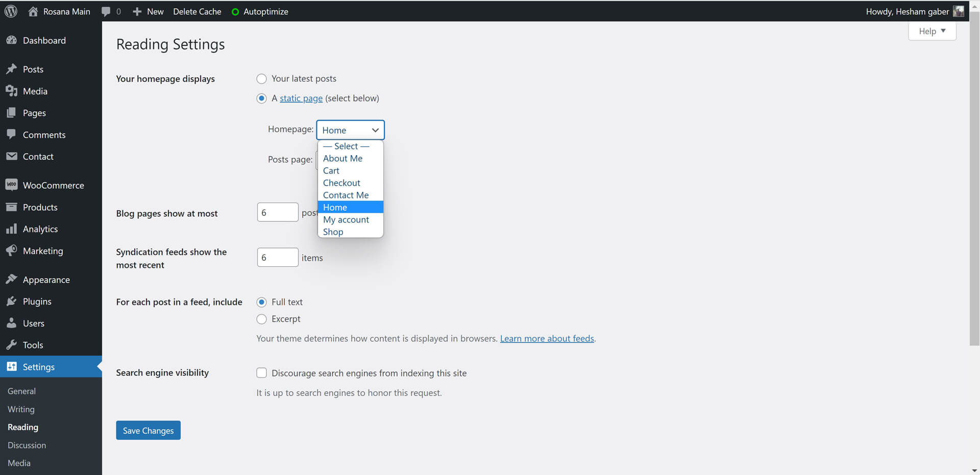Image resolution: width=980 pixels, height=475 pixels.
Task: Enable discourage search engines checkbox
Action: coord(261,373)
